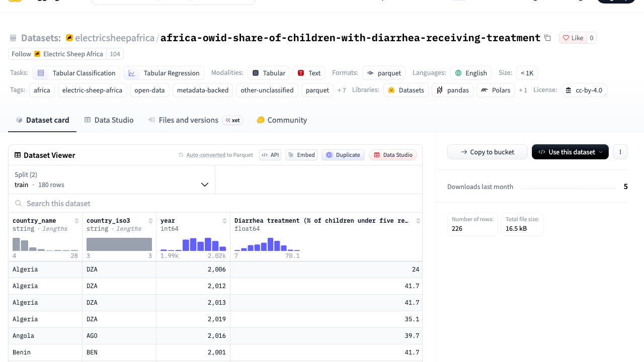
Task: Open the Polars library tag
Action: click(x=496, y=90)
